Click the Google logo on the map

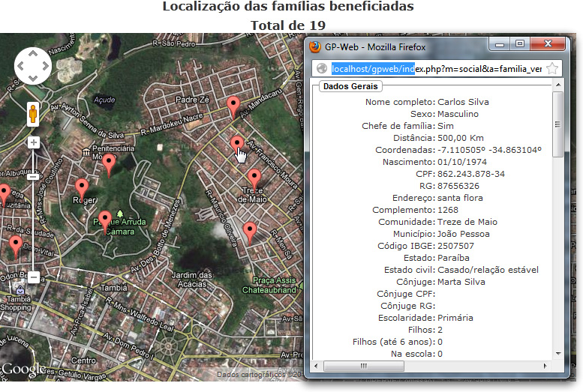(x=23, y=369)
